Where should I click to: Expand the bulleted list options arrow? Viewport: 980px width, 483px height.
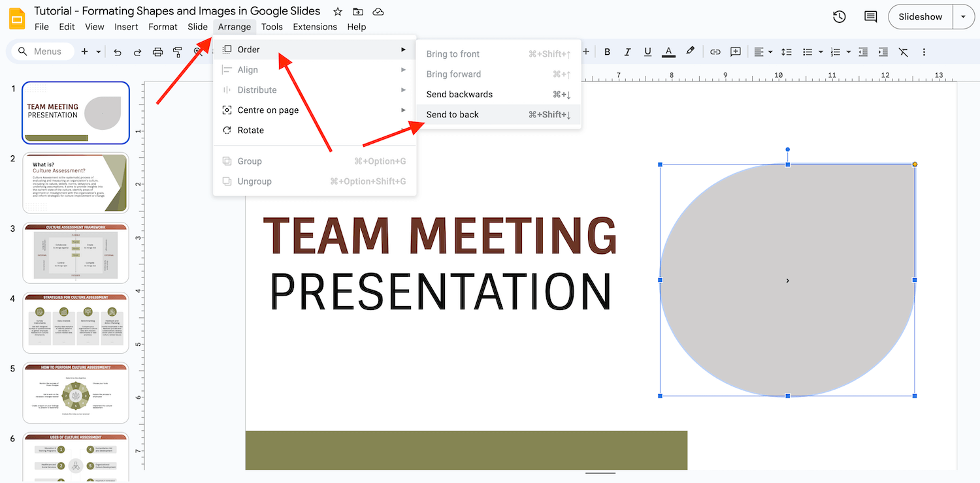coord(820,52)
